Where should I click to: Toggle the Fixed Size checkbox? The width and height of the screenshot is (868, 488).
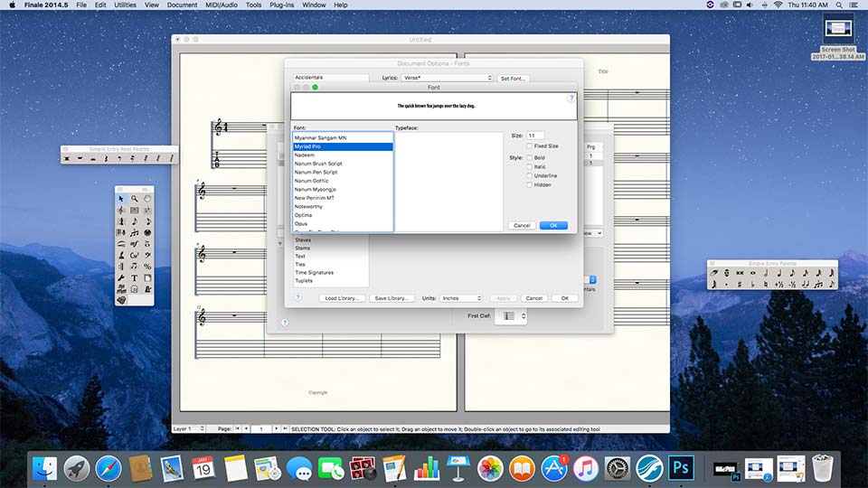pyautogui.click(x=530, y=145)
